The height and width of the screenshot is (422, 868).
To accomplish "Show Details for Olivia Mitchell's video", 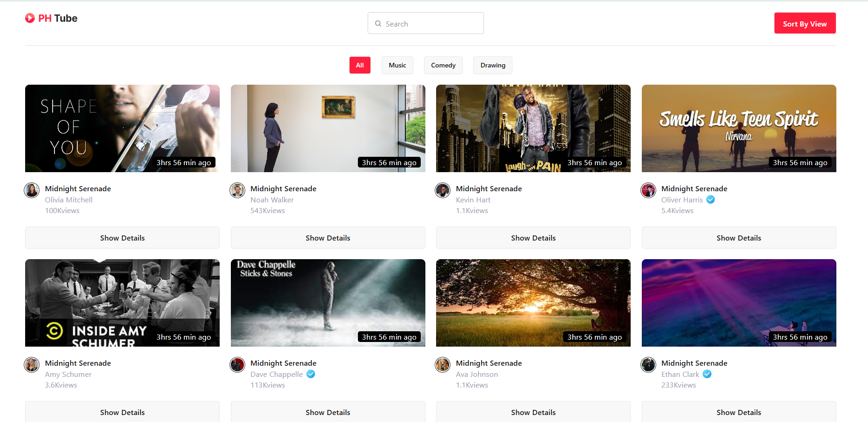I will (x=122, y=238).
